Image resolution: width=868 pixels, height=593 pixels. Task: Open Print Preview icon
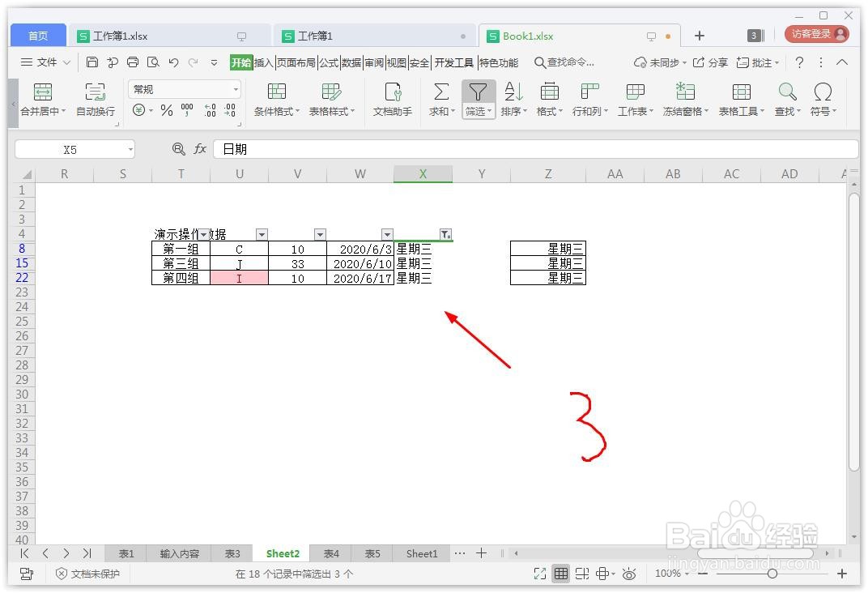(x=153, y=62)
